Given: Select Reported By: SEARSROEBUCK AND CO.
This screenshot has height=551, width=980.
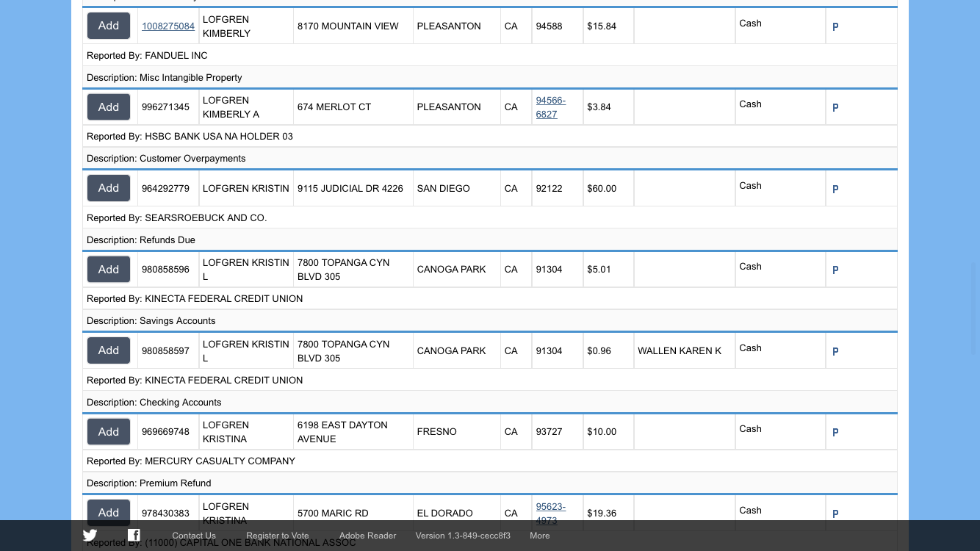Looking at the screenshot, I should 177,218.
